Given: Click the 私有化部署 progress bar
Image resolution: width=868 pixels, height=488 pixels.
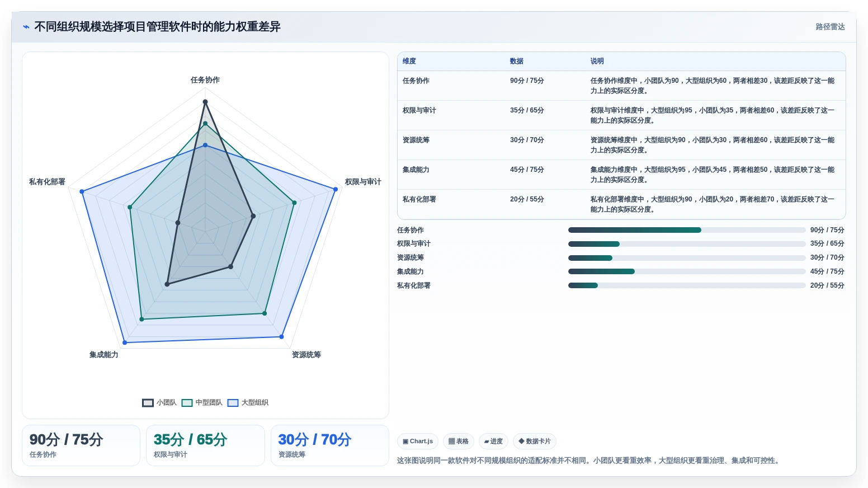Looking at the screenshot, I should [x=687, y=285].
